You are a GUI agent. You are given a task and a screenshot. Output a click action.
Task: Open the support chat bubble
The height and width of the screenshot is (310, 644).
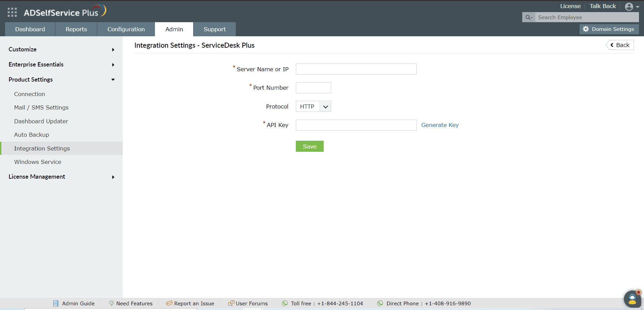[632, 299]
